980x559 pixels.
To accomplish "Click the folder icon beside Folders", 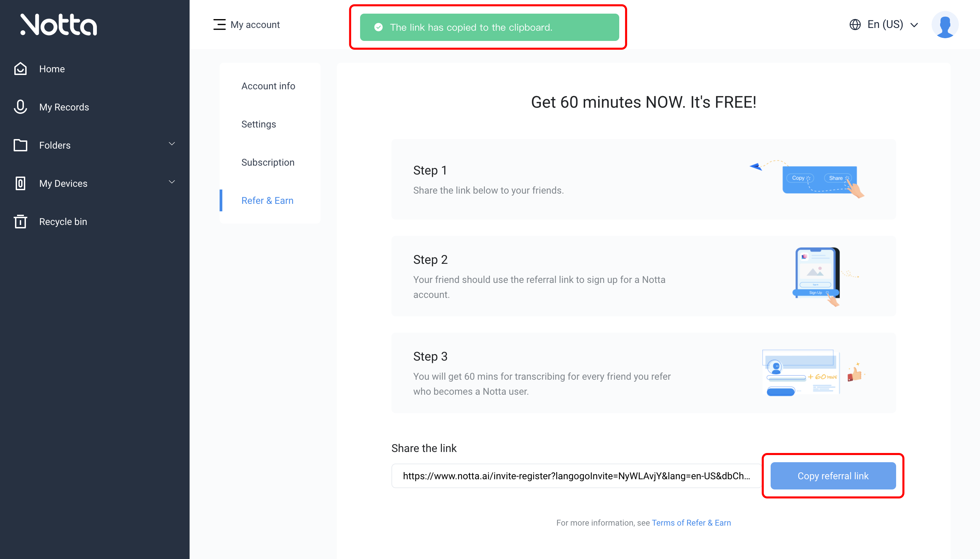I will tap(20, 145).
